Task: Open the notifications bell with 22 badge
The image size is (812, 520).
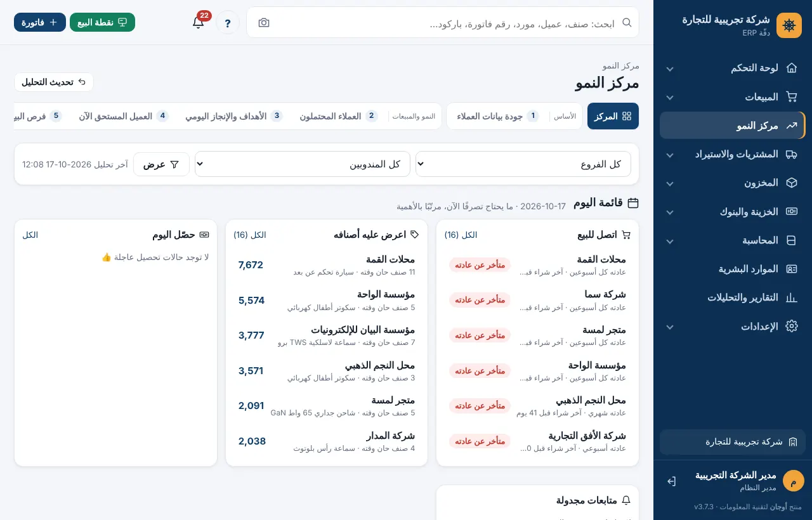Action: (x=199, y=22)
